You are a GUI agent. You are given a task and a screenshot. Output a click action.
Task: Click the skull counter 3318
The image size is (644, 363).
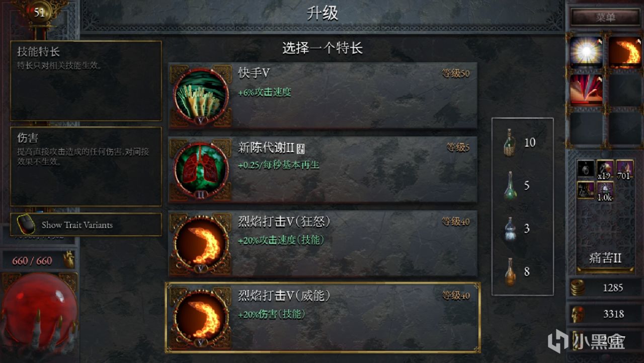pyautogui.click(x=605, y=314)
